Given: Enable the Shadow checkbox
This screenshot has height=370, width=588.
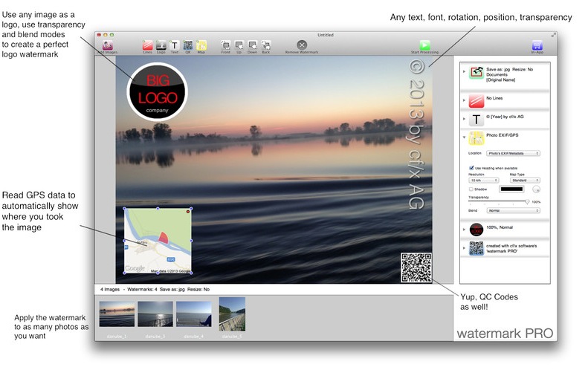Looking at the screenshot, I should pyautogui.click(x=471, y=189).
